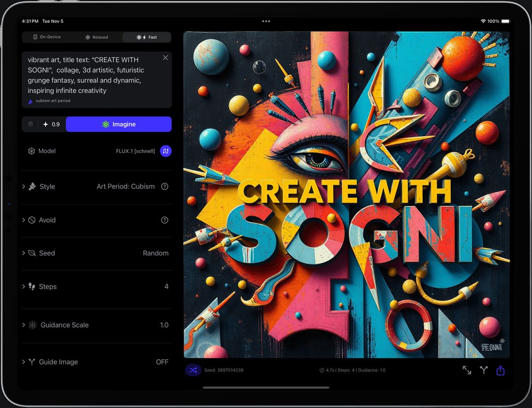Open the fullscreen expand icon below the image

tap(466, 370)
